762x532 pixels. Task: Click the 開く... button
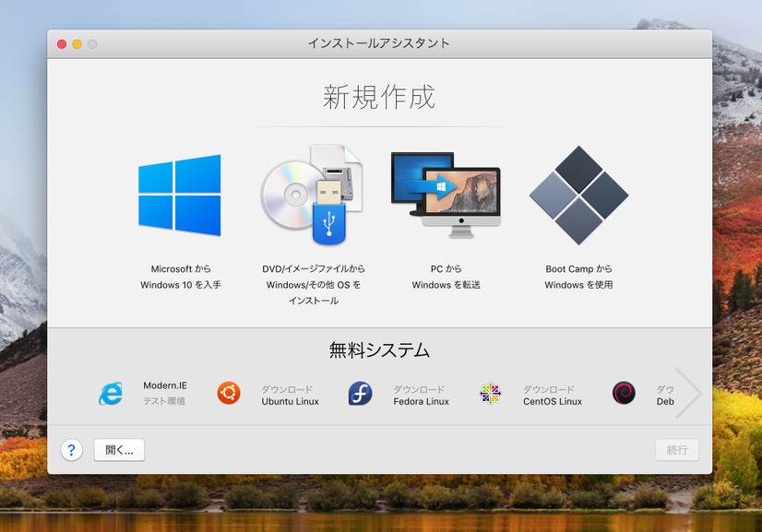click(x=119, y=450)
